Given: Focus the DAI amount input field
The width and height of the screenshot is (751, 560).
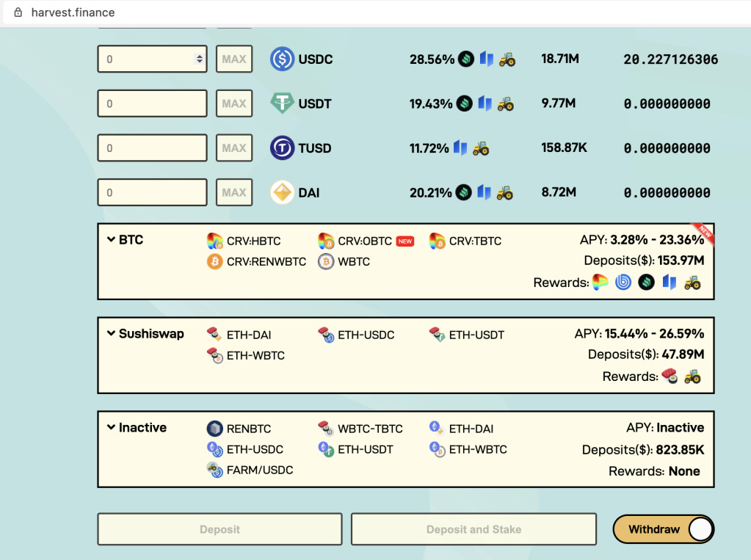Looking at the screenshot, I should tap(152, 192).
